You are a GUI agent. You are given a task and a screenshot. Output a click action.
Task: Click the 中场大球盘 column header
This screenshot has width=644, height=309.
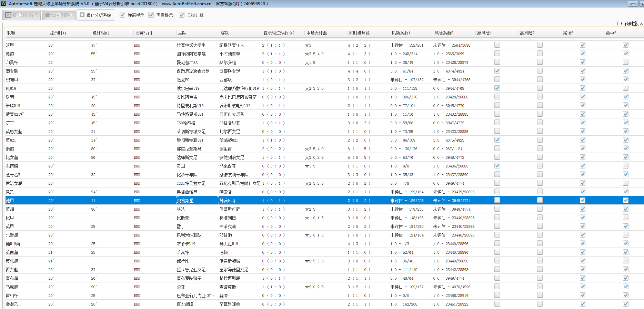pos(316,33)
